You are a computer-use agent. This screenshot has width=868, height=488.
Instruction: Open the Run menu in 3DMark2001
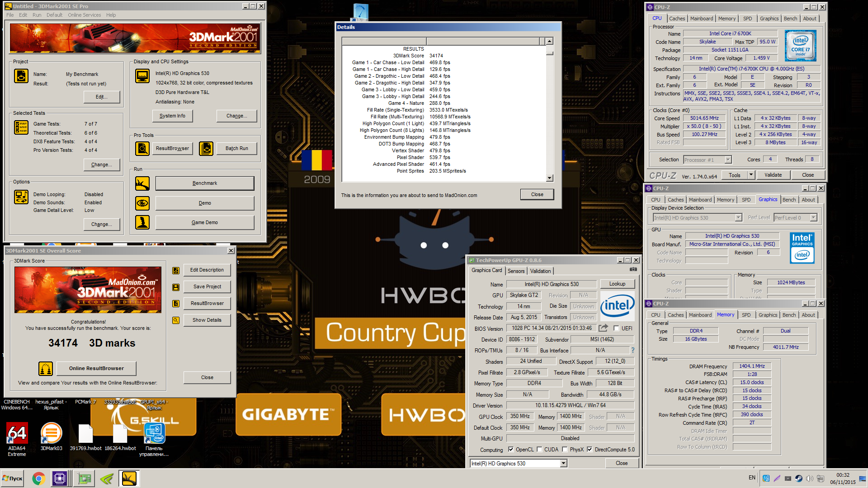click(x=37, y=15)
